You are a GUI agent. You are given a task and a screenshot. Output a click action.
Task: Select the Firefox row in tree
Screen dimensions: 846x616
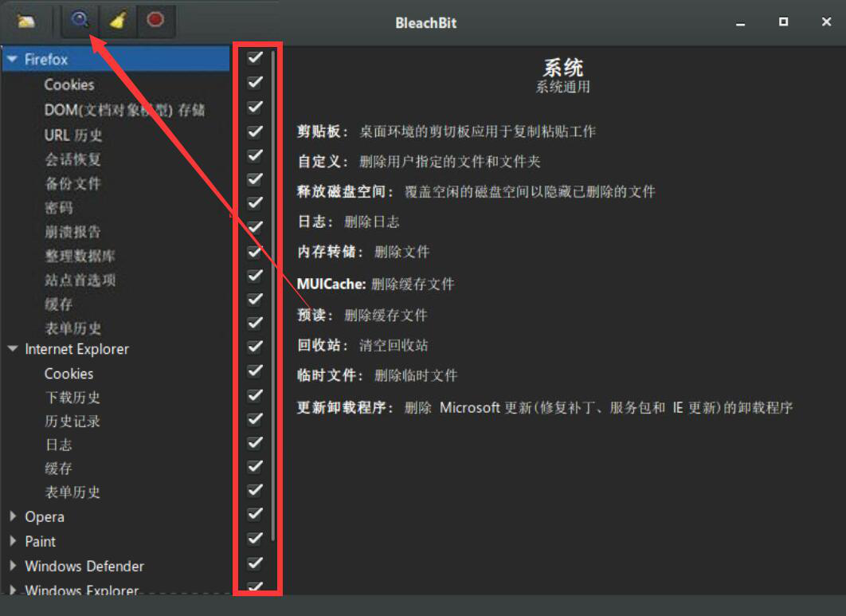tap(116, 59)
